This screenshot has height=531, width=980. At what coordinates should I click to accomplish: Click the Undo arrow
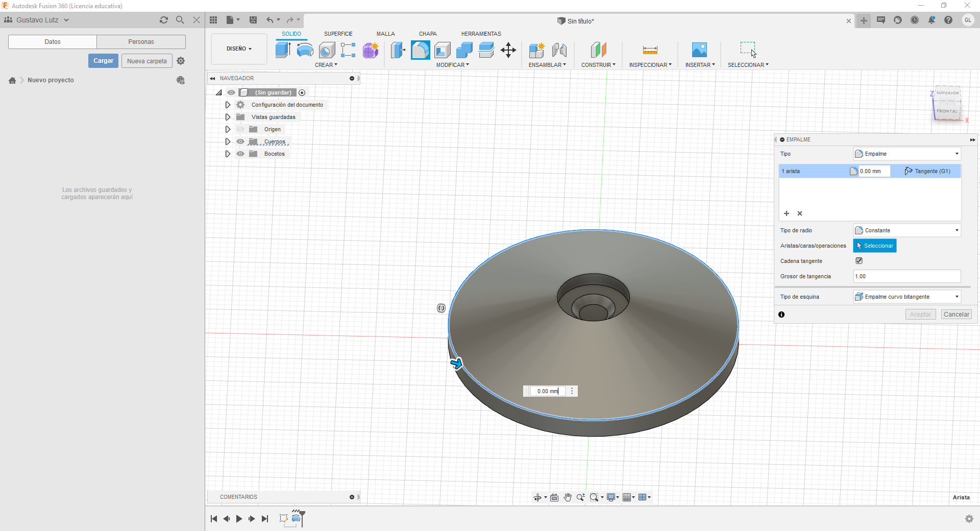click(x=269, y=20)
